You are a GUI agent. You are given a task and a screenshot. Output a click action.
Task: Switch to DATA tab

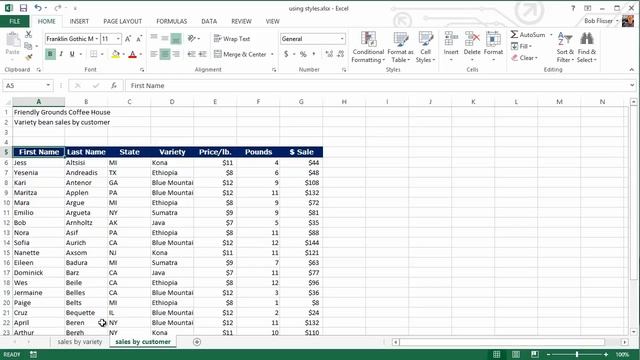pos(209,21)
